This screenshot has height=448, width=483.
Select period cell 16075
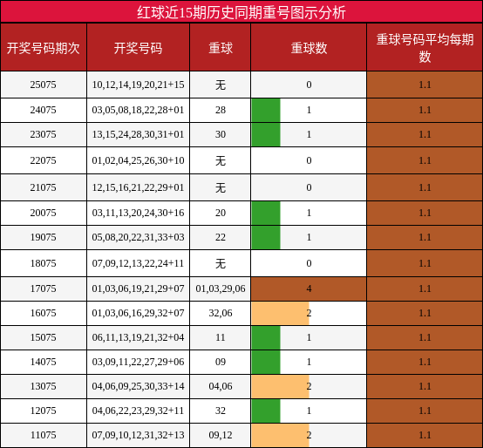[43, 313]
